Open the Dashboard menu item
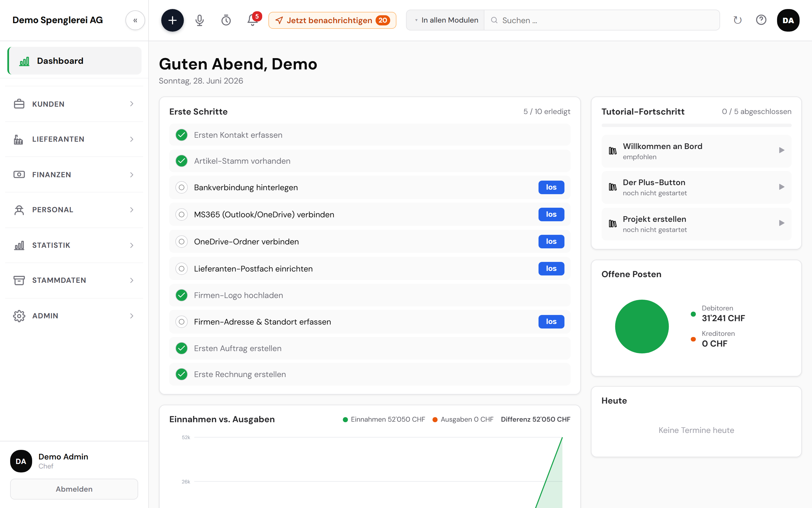 74,61
